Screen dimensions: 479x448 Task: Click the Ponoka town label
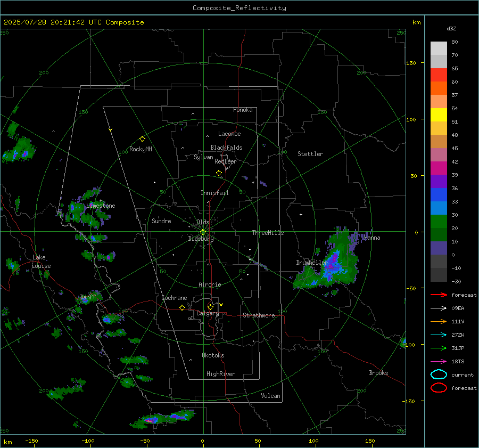click(243, 110)
